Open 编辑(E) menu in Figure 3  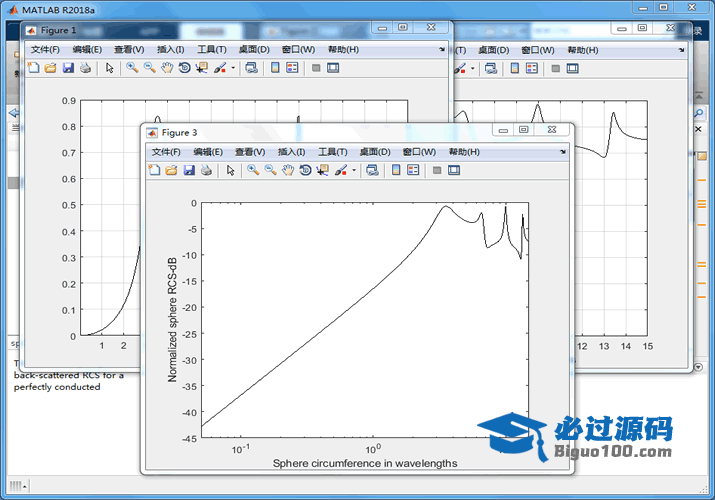(x=208, y=152)
